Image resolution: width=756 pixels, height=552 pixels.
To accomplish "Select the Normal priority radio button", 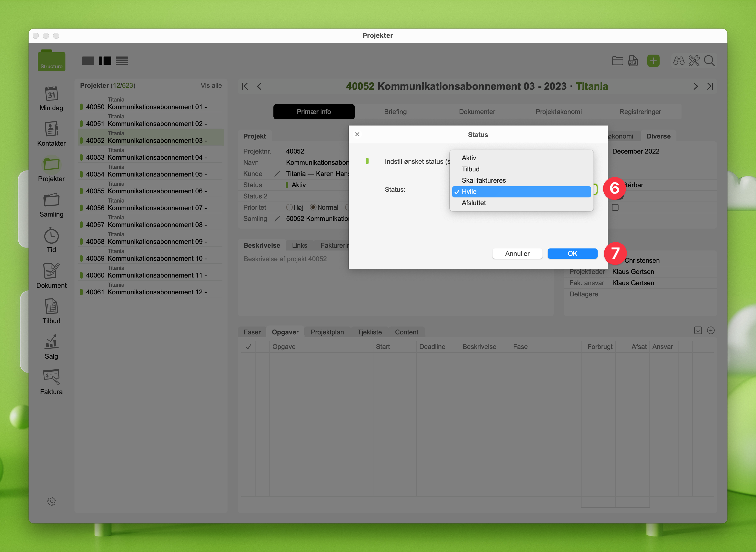I will point(313,207).
